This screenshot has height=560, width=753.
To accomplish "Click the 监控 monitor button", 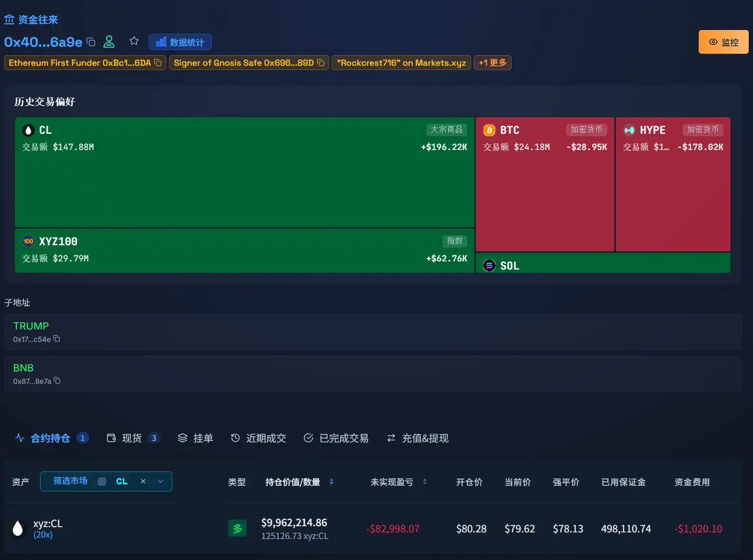I will pyautogui.click(x=723, y=42).
